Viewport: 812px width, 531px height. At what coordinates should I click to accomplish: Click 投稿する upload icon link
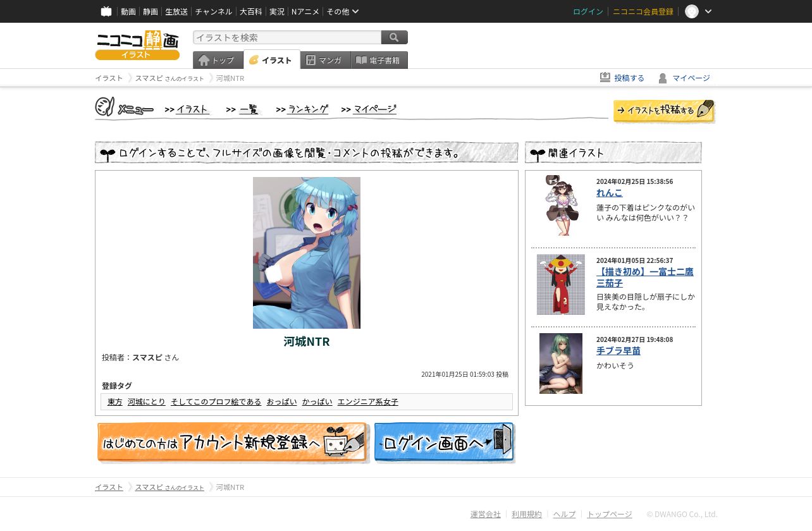point(622,78)
